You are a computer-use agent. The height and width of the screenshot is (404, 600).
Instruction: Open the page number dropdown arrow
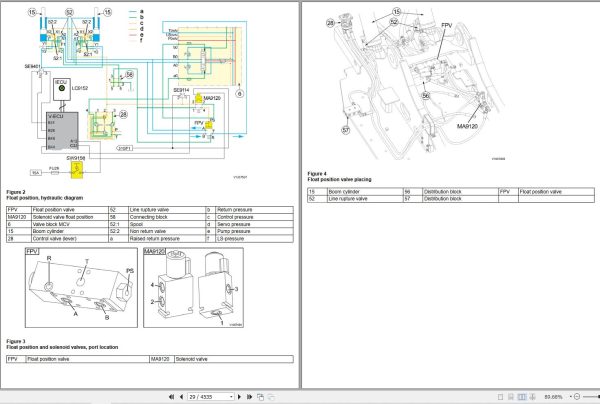coord(232,397)
